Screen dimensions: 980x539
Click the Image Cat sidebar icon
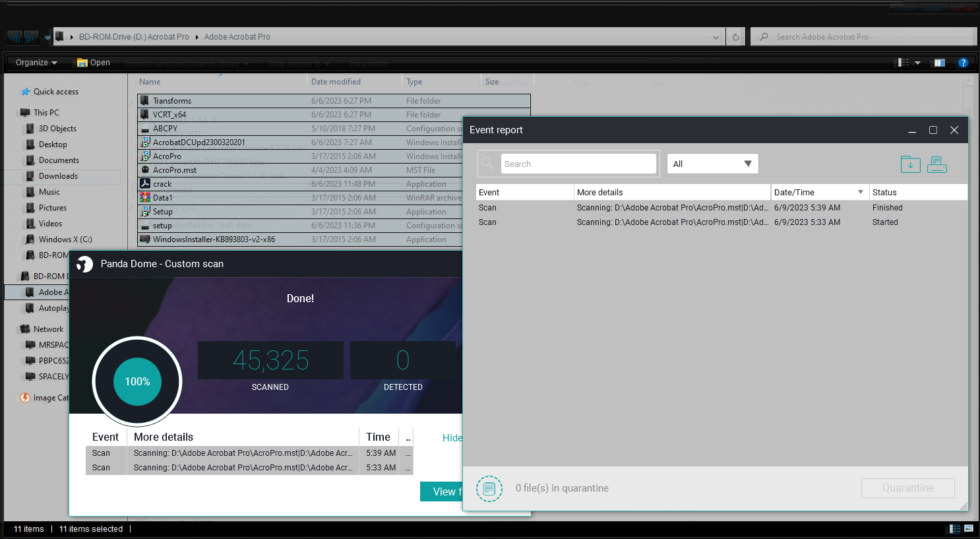tap(25, 398)
